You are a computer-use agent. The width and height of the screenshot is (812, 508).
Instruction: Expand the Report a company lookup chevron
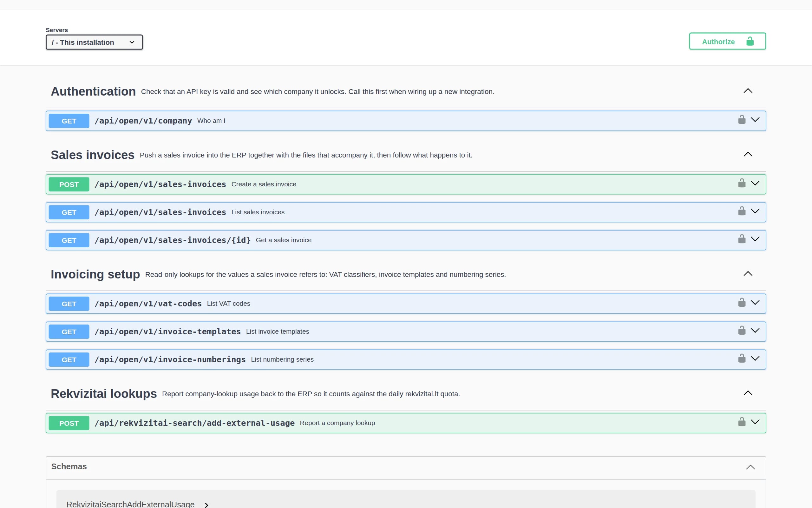755,422
